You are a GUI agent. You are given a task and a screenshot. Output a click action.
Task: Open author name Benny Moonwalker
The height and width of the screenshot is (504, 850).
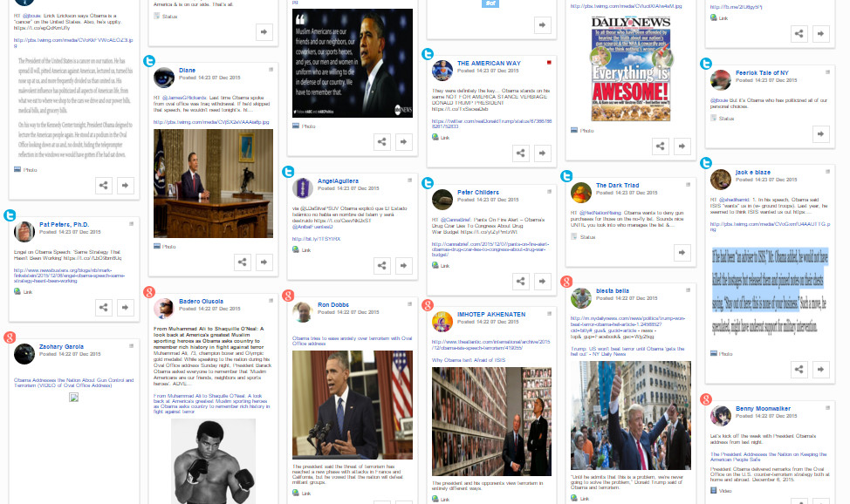coord(763,409)
